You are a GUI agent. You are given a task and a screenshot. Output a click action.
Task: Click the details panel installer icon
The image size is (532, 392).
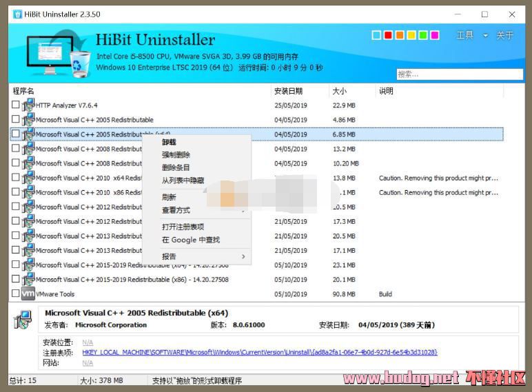tap(23, 320)
